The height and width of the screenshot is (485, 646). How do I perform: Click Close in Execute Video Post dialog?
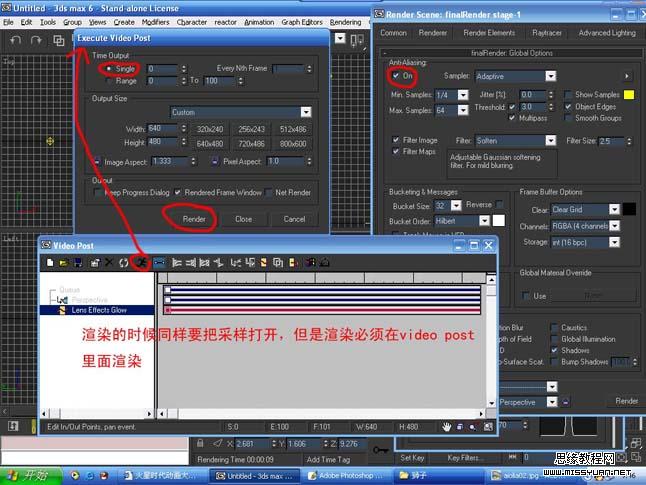tap(243, 219)
